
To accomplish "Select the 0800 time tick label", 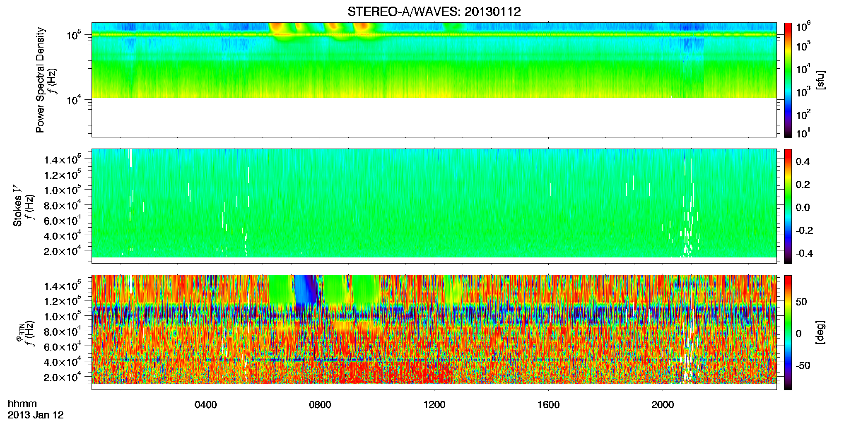I will coord(320,404).
